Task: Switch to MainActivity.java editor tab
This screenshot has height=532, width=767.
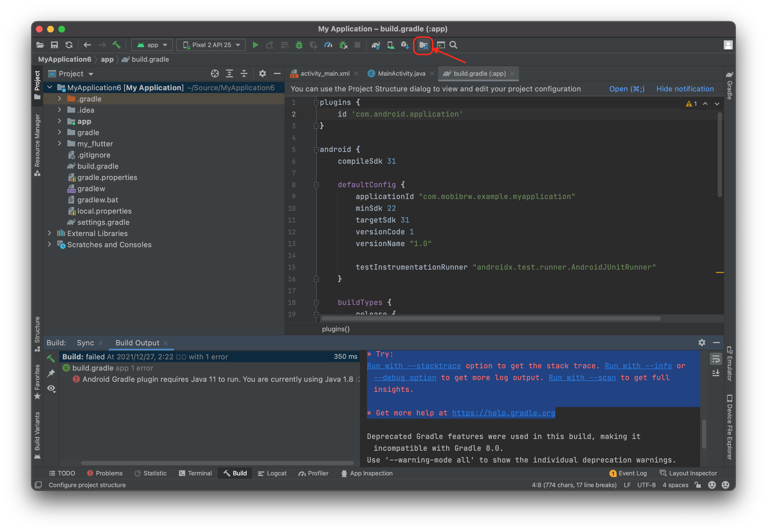Action: (401, 74)
